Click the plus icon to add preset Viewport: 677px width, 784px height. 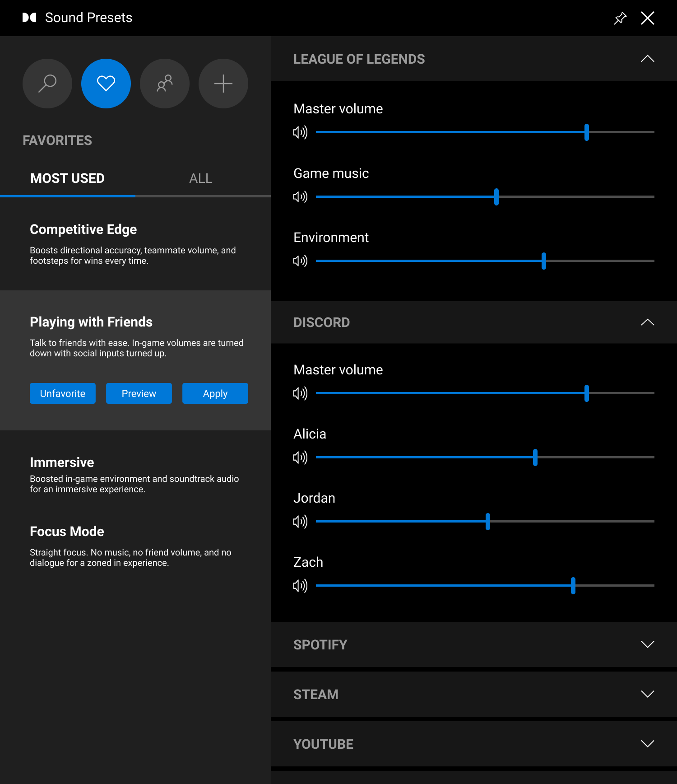[223, 84]
